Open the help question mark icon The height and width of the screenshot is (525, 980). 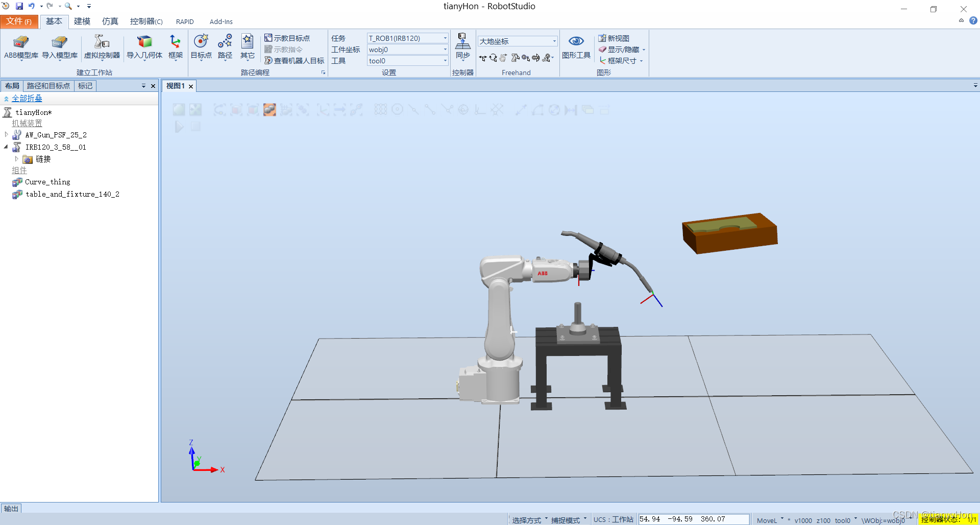coord(973,21)
